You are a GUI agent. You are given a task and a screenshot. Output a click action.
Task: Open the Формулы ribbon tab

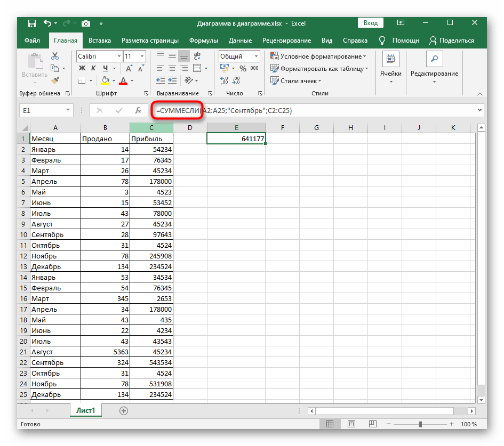[x=204, y=40]
